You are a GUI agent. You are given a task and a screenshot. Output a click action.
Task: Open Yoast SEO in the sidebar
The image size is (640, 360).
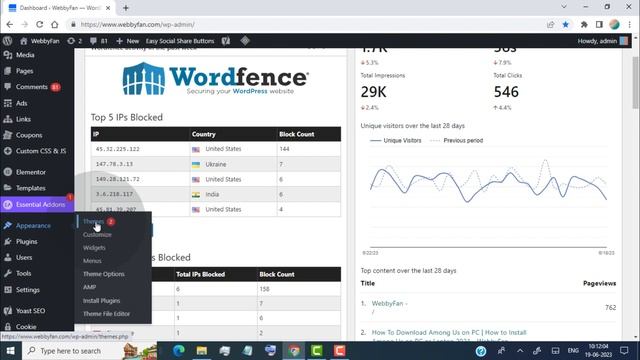(30, 311)
